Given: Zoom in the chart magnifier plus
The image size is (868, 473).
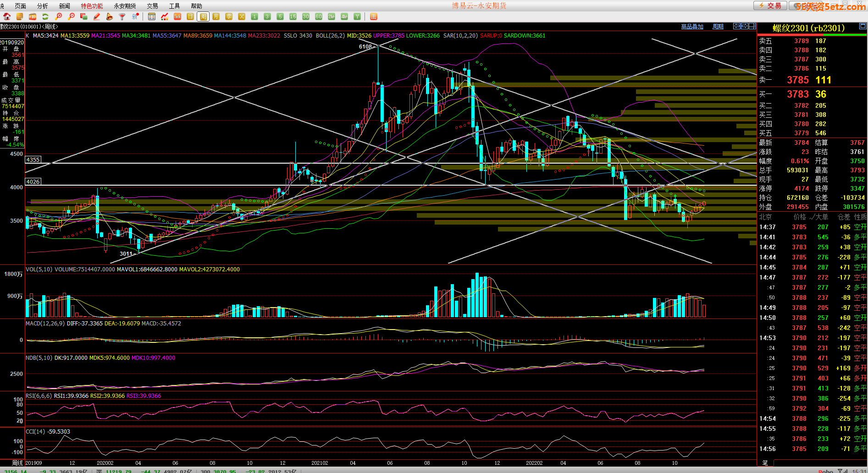Looking at the screenshot, I should coord(58,16).
